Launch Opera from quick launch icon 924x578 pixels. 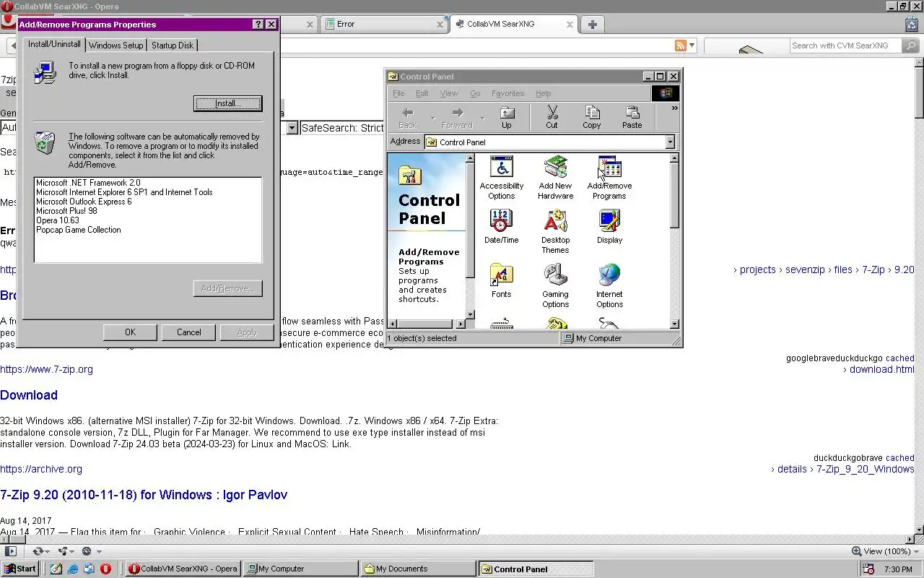click(105, 569)
